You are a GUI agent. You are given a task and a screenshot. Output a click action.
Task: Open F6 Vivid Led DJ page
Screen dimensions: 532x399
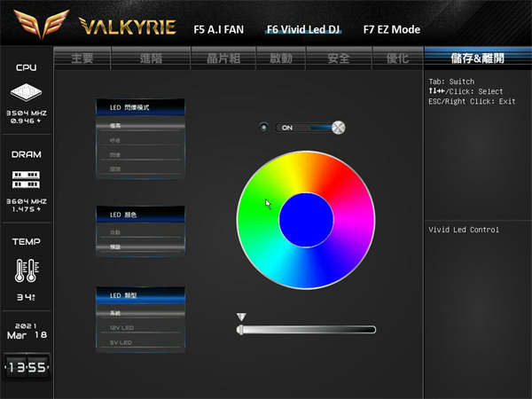click(303, 29)
